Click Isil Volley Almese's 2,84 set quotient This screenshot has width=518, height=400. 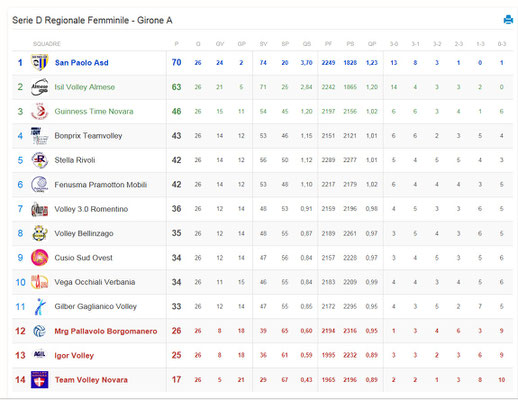coord(306,87)
